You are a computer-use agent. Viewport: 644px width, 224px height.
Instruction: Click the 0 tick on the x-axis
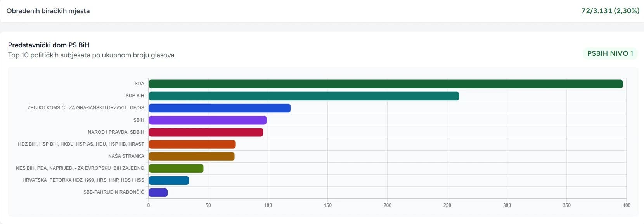[x=149, y=205]
